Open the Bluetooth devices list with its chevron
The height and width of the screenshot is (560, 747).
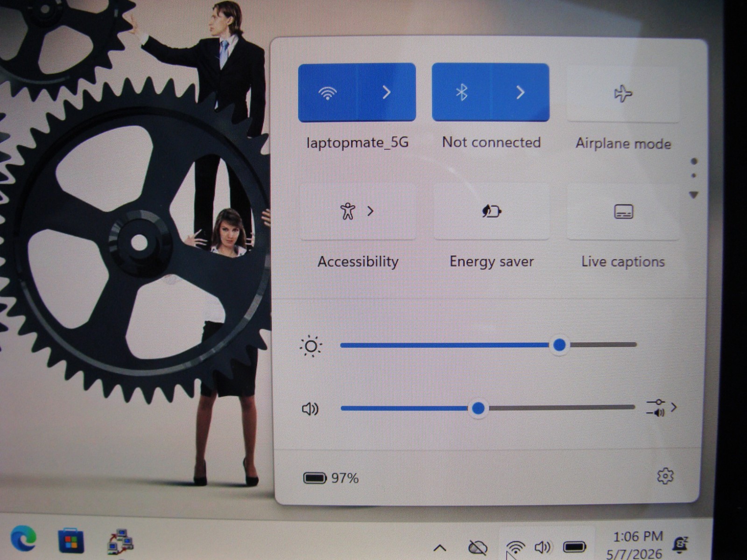click(x=520, y=92)
